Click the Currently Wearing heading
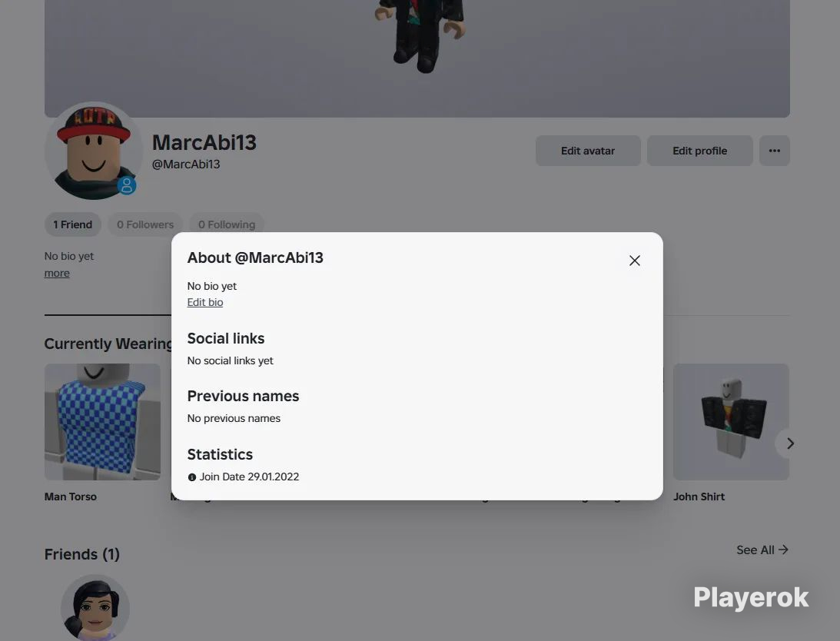The width and height of the screenshot is (840, 641). click(x=108, y=344)
